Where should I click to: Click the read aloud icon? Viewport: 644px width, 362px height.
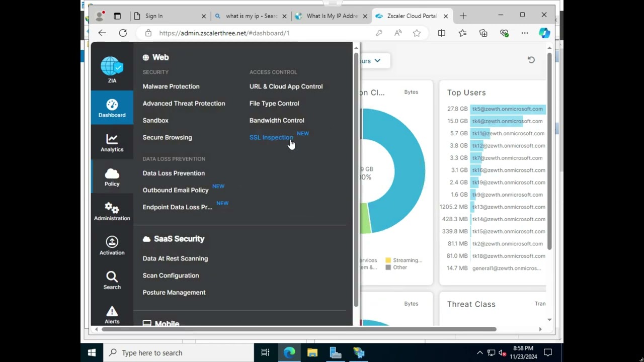398,33
